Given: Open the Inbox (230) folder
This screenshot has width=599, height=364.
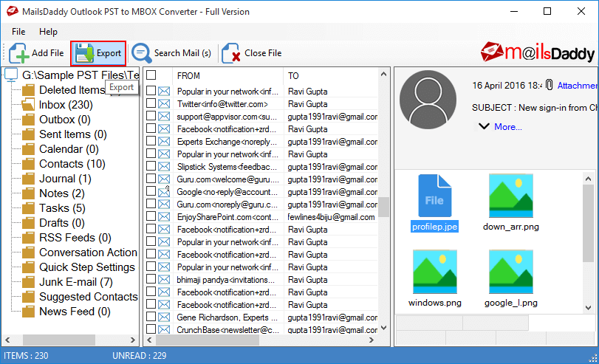Looking at the screenshot, I should click(x=66, y=105).
